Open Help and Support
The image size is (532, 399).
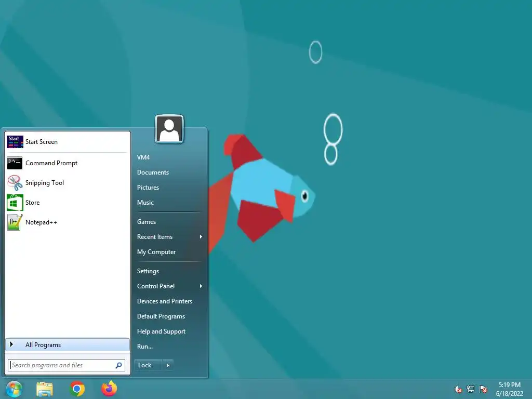tap(161, 331)
